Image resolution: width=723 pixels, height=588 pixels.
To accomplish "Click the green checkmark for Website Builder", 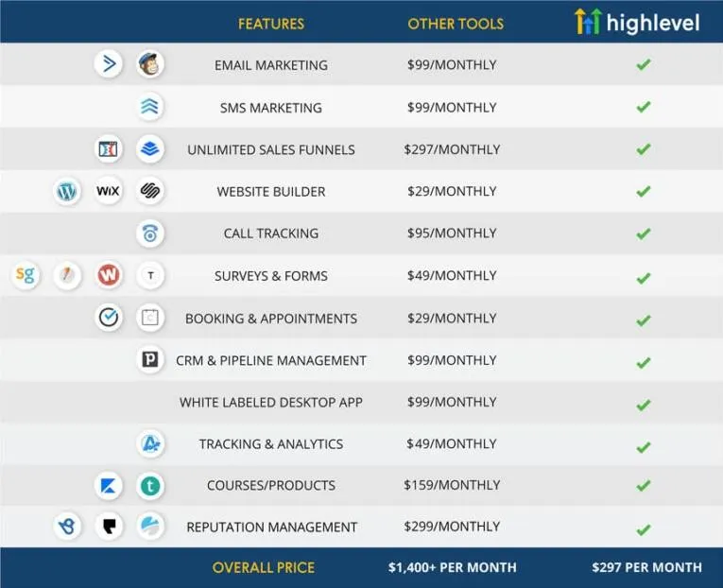I will click(644, 191).
